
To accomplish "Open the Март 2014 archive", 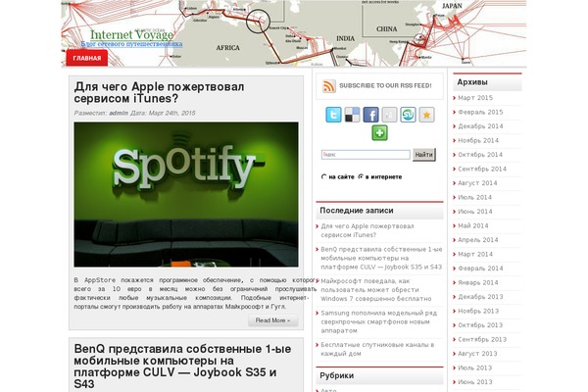I will pyautogui.click(x=475, y=255).
